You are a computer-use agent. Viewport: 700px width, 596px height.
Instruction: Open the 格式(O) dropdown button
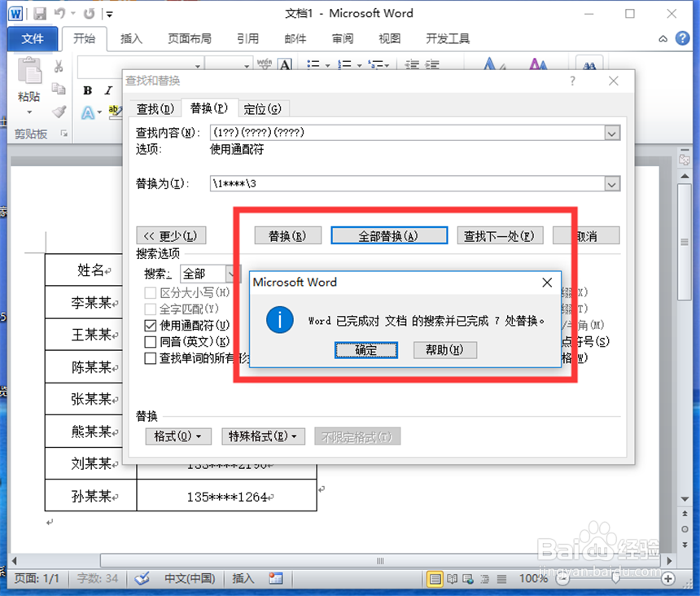178,436
